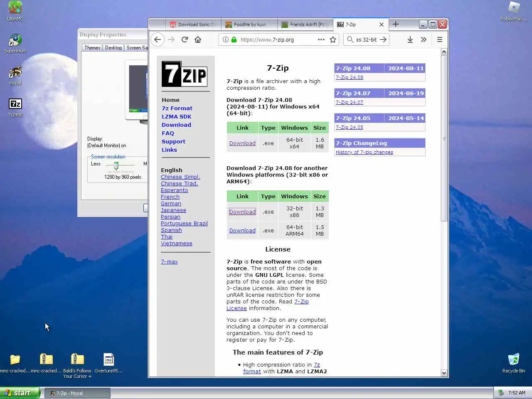Click the search magnifier icon

[350, 39]
